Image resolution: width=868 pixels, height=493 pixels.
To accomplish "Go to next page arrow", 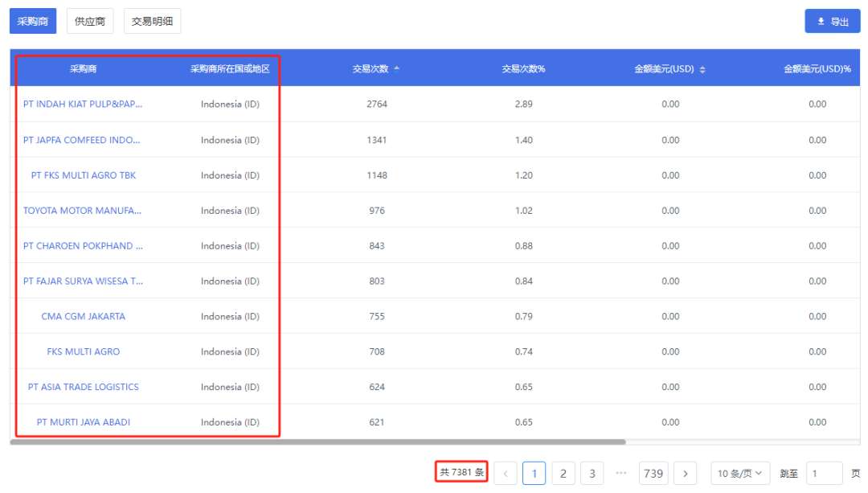I will [686, 474].
